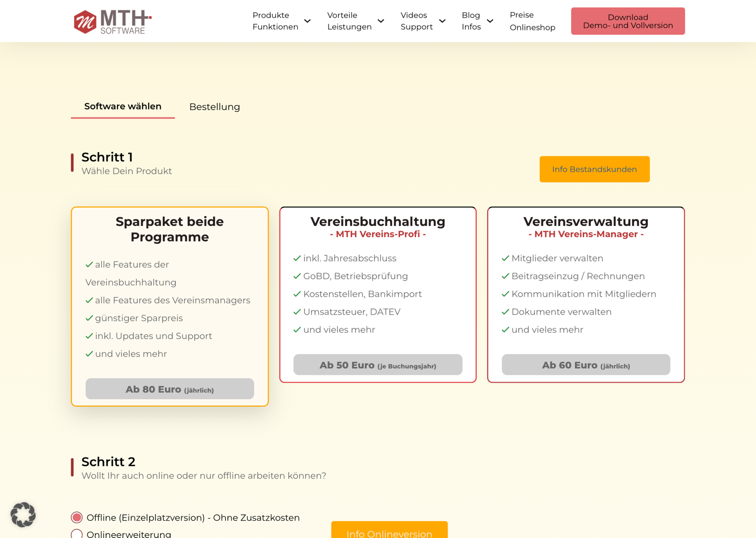
Task: Click the Mitglieder verwalten feature
Action: point(557,258)
